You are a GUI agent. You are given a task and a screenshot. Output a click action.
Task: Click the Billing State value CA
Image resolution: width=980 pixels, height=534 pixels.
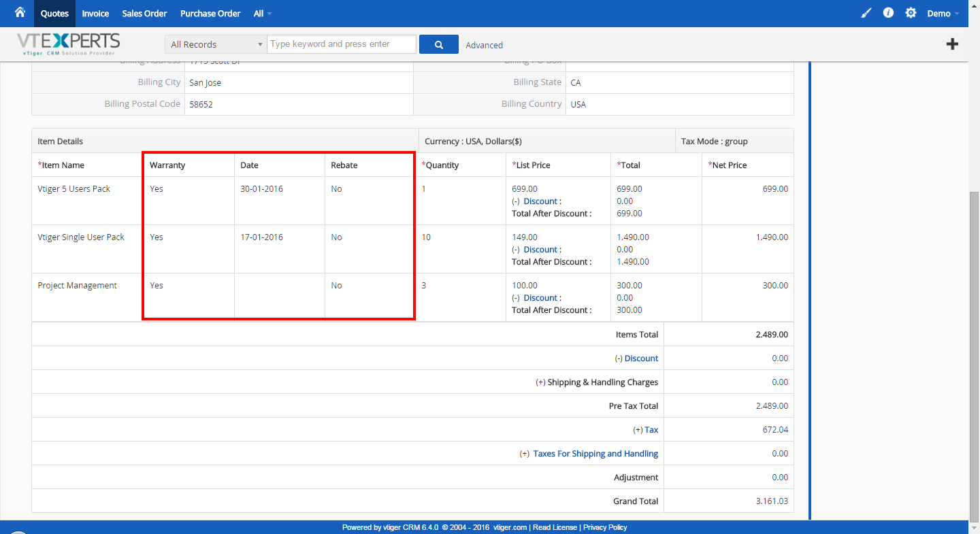[576, 83]
